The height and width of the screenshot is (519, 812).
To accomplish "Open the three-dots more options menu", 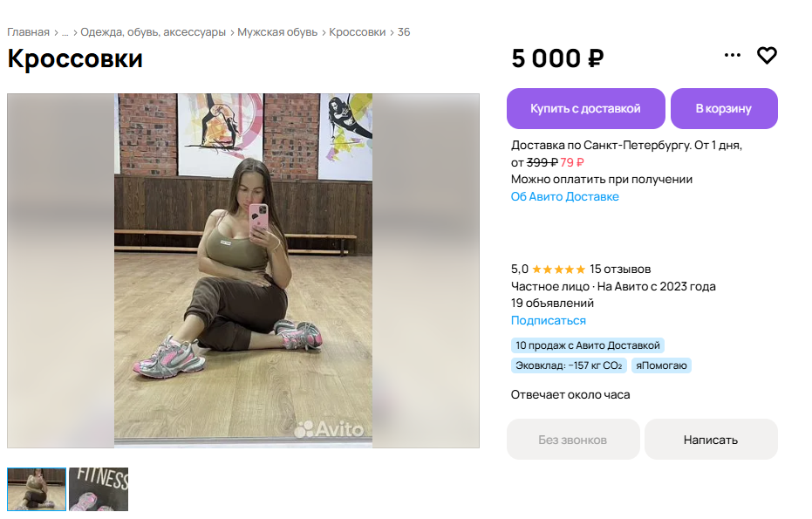I will [733, 56].
